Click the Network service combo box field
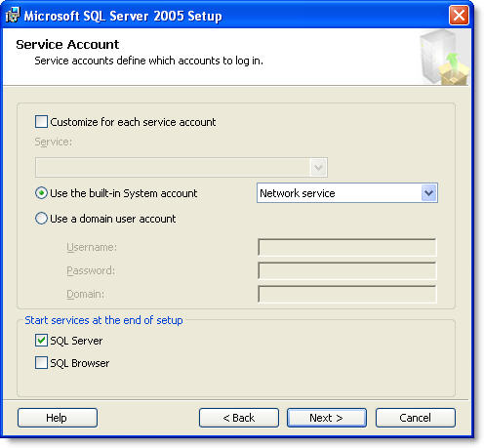Screen dimensions: 484x448 pos(347,193)
